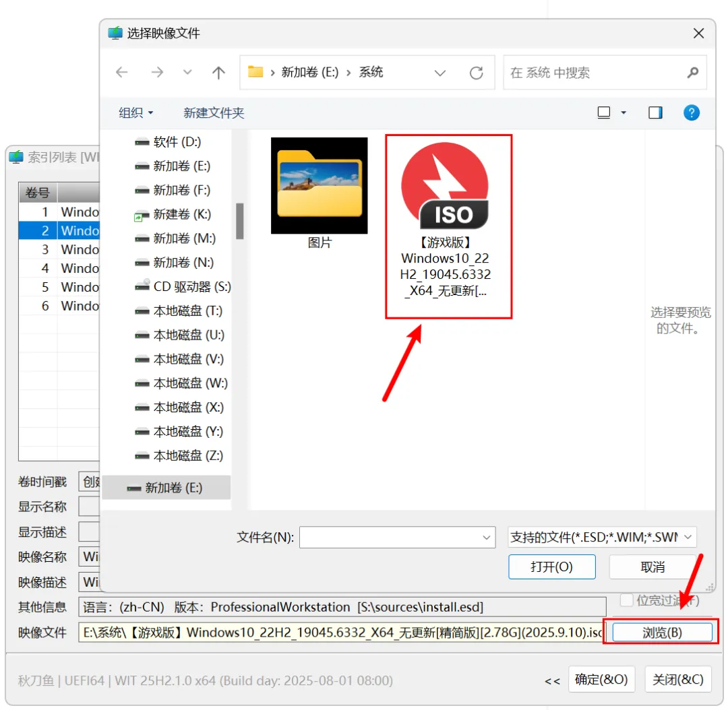The image size is (728, 710).
Task: Select volume row 1 in index list
Action: tap(59, 212)
